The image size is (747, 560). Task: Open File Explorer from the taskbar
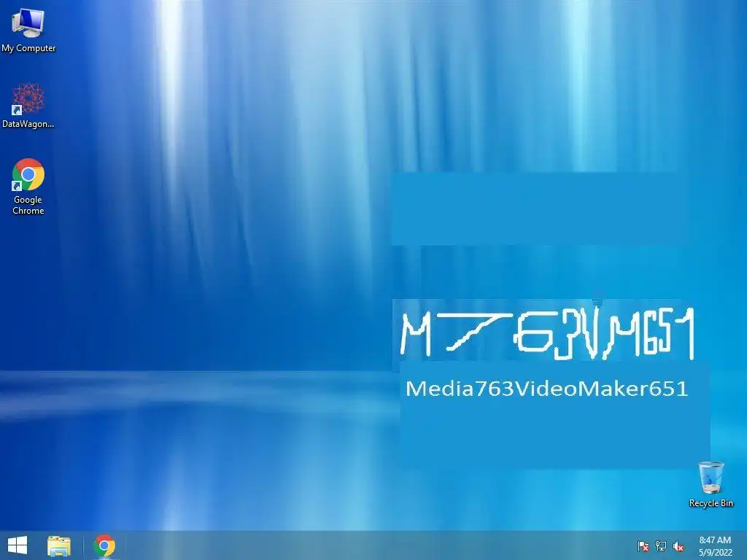point(59,545)
